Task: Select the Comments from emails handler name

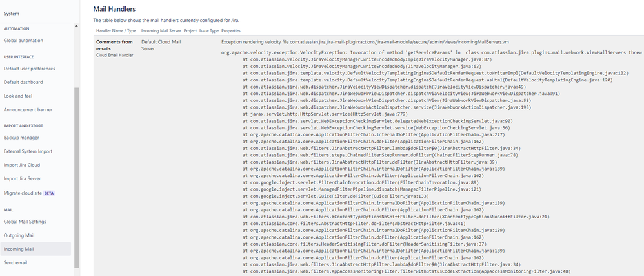Action: 114,45
